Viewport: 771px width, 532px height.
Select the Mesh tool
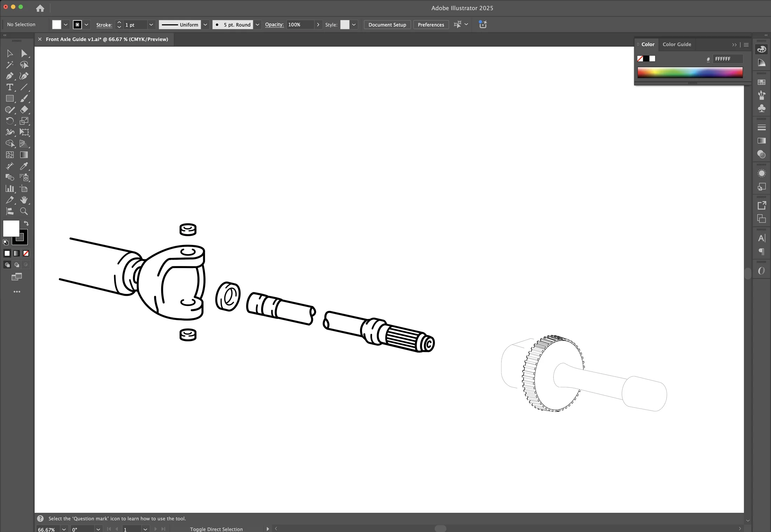coord(10,155)
